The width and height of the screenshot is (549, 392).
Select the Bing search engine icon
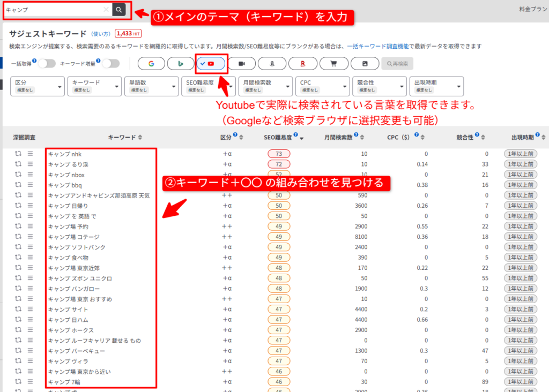(180, 64)
